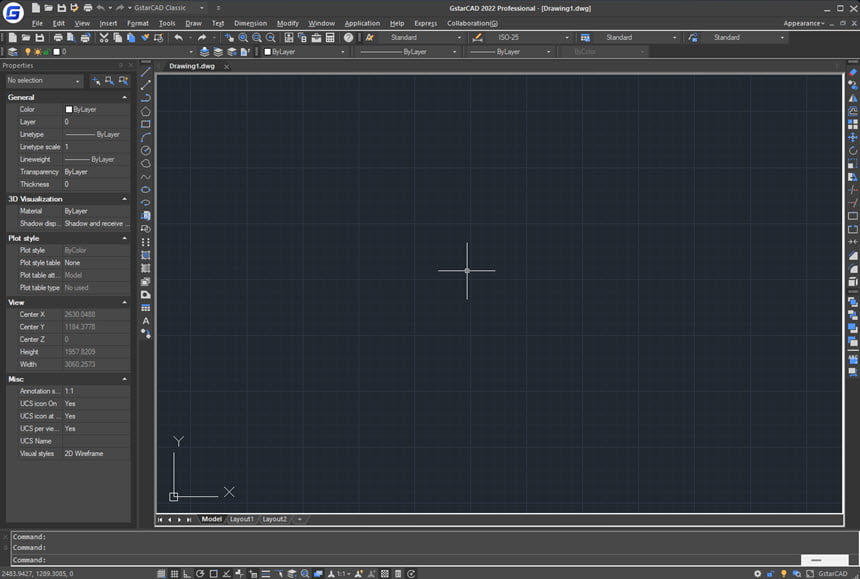The image size is (860, 579).
Task: Switch to the Layout2 tab
Action: 274,519
